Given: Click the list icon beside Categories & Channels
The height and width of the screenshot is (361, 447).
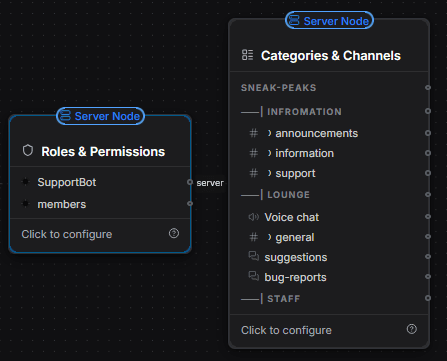Looking at the screenshot, I should pos(247,55).
